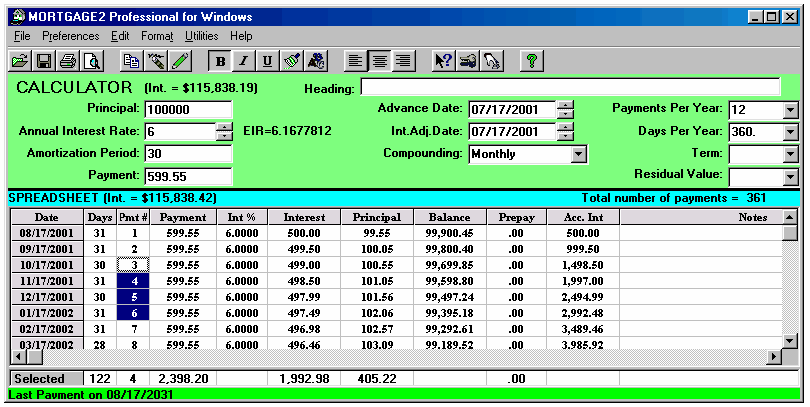This screenshot has width=810, height=407.
Task: Open Print Preview from the toolbar
Action: click(92, 60)
